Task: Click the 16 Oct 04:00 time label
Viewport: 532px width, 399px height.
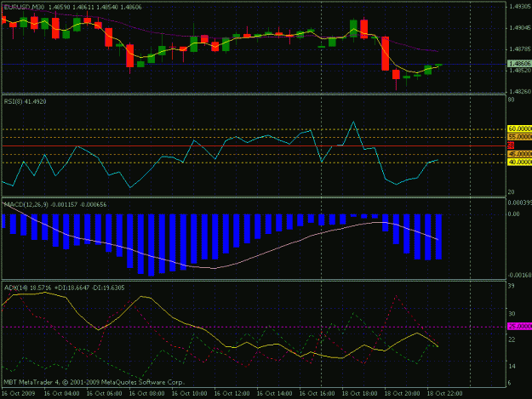Action: click(x=62, y=394)
